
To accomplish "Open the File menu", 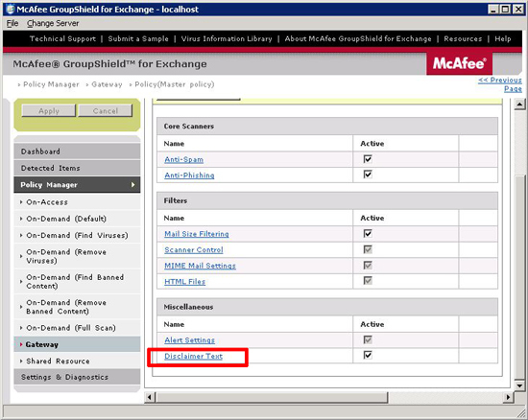I will click(x=12, y=23).
